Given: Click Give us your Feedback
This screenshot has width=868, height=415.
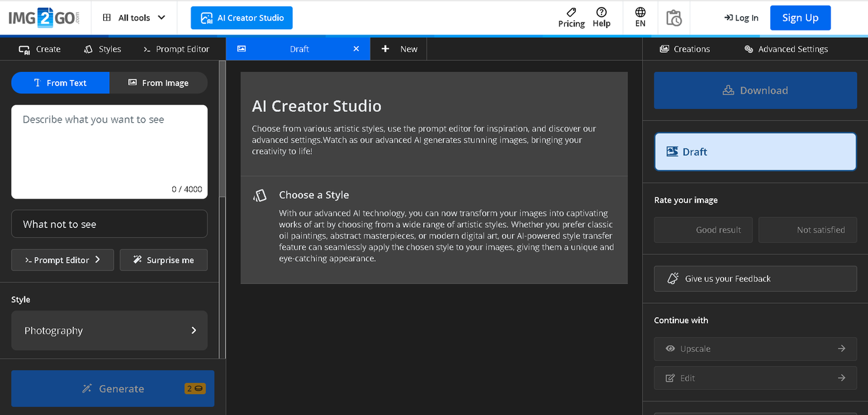Looking at the screenshot, I should [755, 279].
